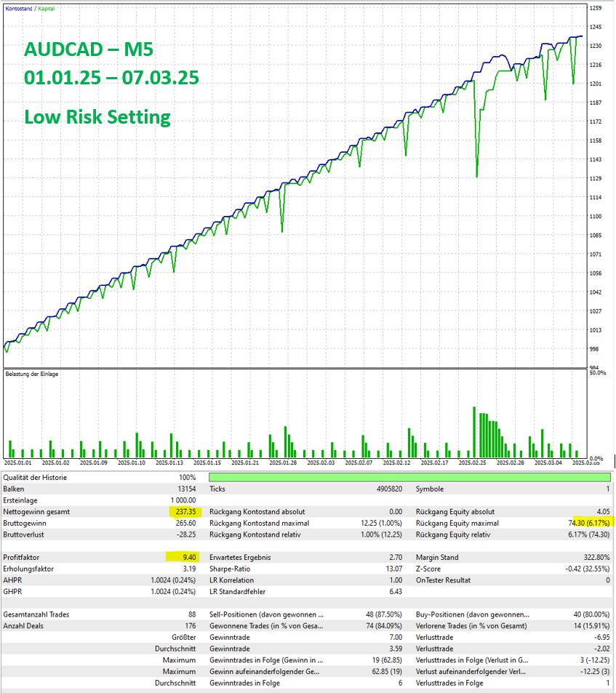616x693 pixels.
Task: Click the 1259 price axis label
Action: [x=596, y=8]
